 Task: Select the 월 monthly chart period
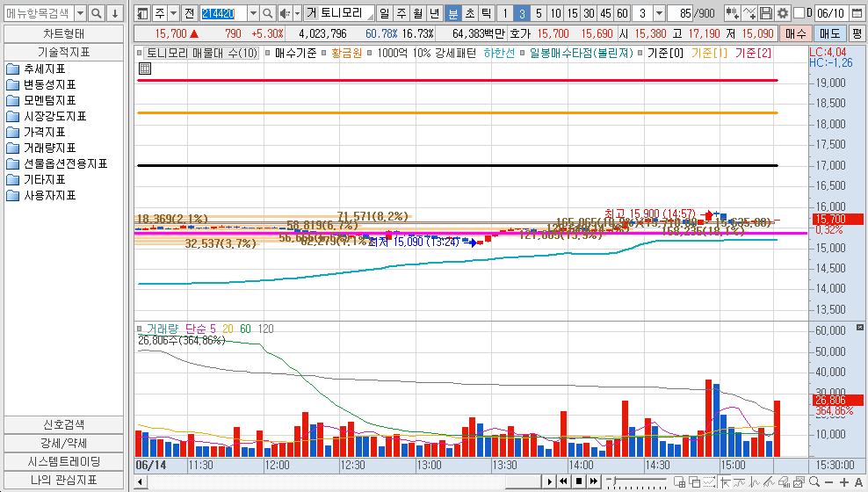tap(418, 13)
